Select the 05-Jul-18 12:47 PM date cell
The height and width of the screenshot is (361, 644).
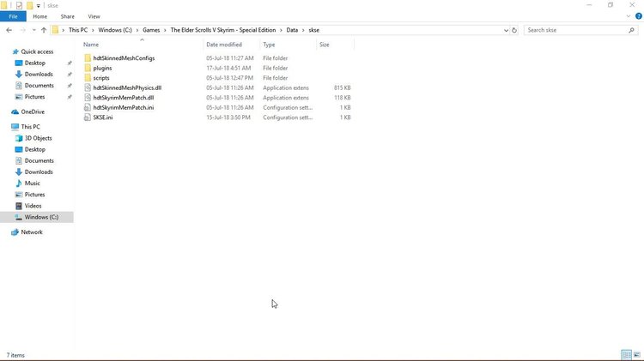tap(229, 77)
